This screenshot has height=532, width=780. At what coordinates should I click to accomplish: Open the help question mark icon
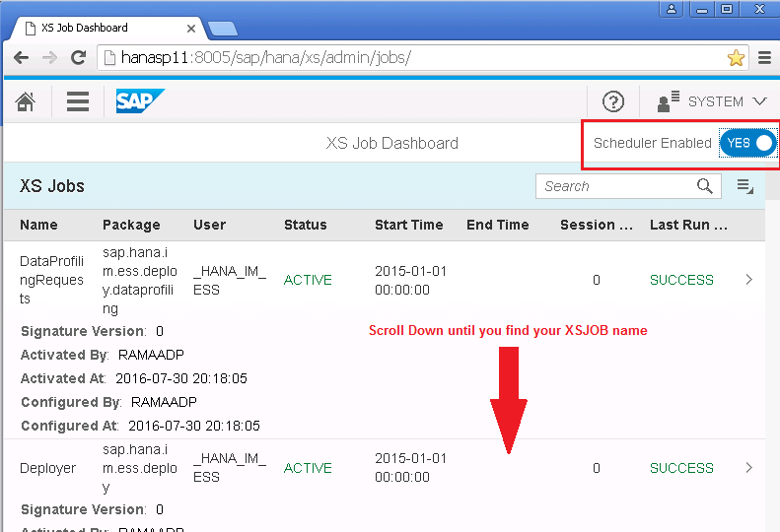point(613,101)
